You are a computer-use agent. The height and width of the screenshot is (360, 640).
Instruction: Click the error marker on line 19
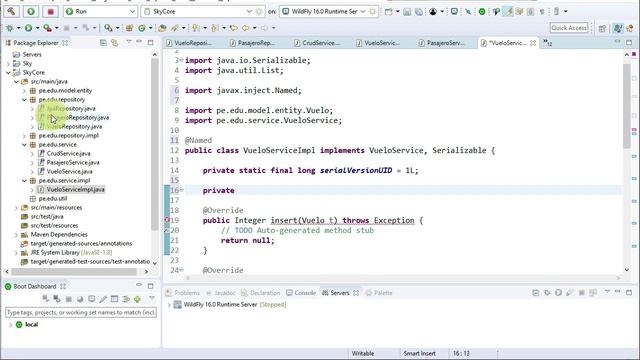tap(167, 220)
